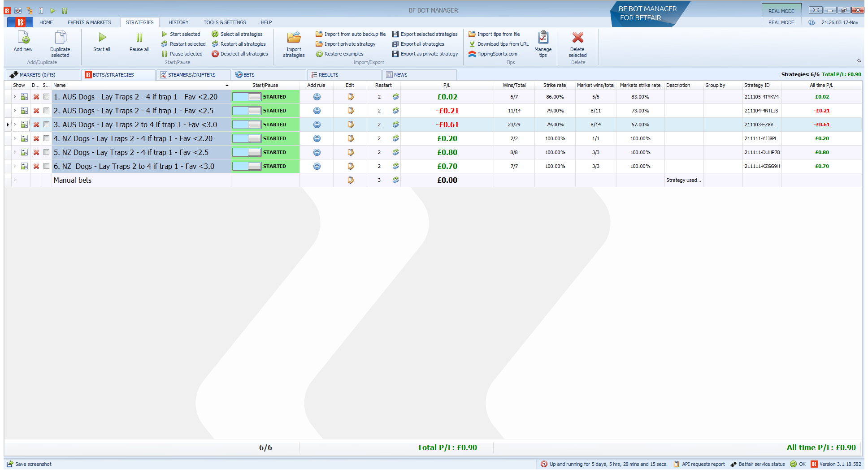
Task: Open the EVENTS & MARKETS ribbon tab
Action: point(89,22)
